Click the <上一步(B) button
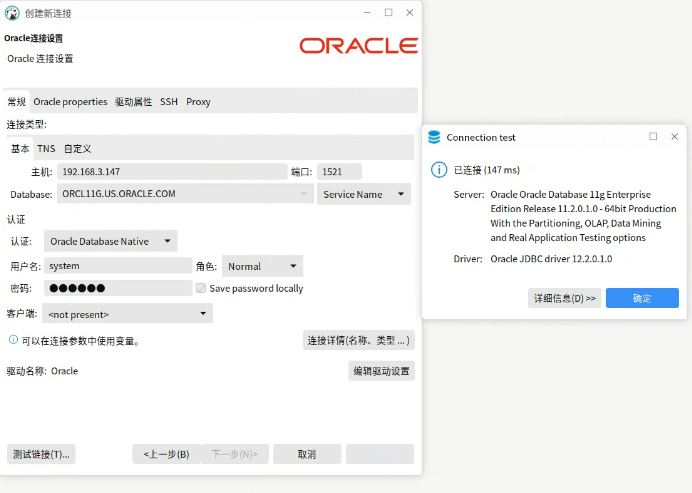This screenshot has height=493, width=692. tap(166, 454)
